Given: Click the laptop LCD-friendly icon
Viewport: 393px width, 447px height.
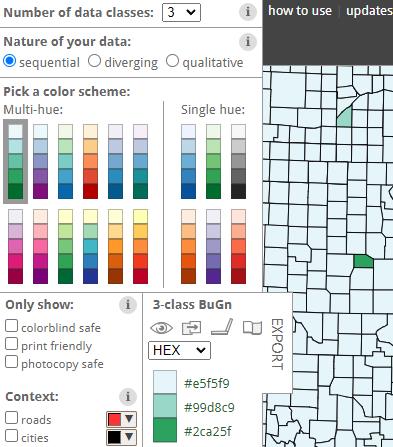Looking at the screenshot, I should point(222,327).
